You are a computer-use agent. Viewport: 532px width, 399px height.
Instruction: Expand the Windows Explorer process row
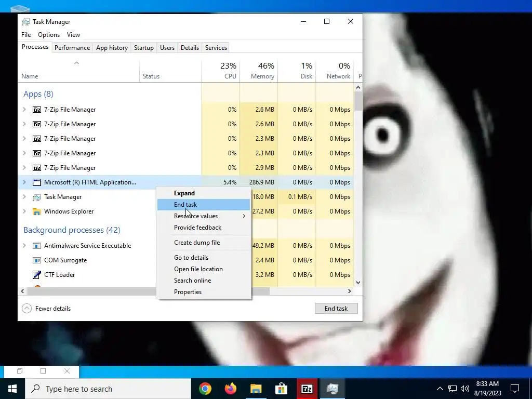coord(24,211)
